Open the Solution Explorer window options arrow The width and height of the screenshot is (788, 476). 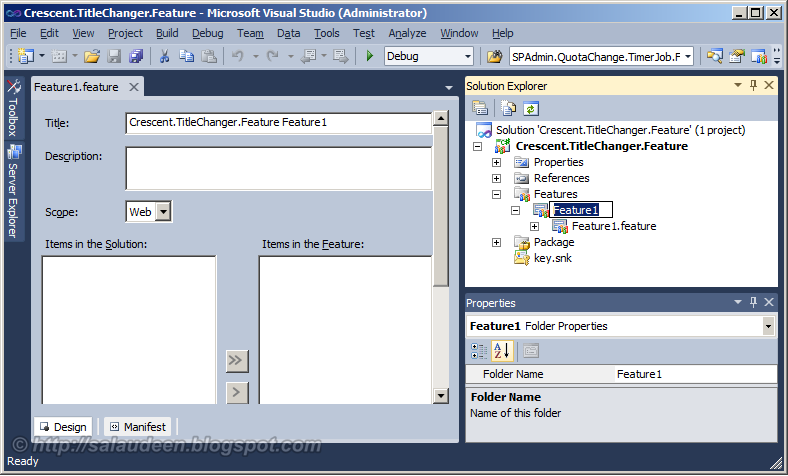(738, 85)
